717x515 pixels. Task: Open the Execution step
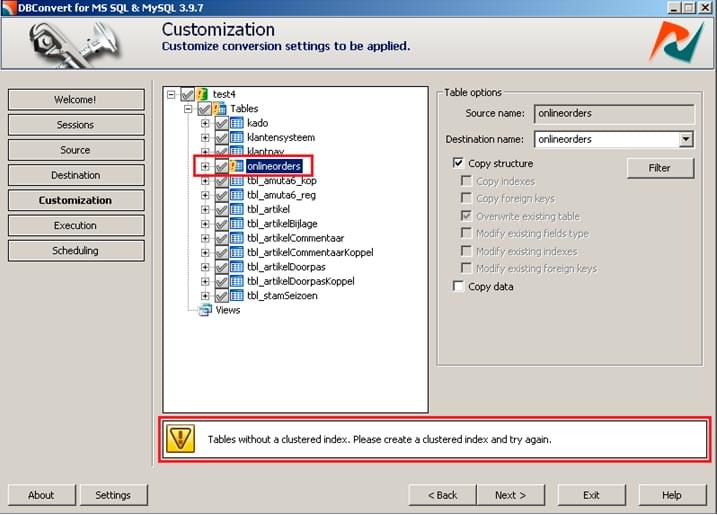76,225
